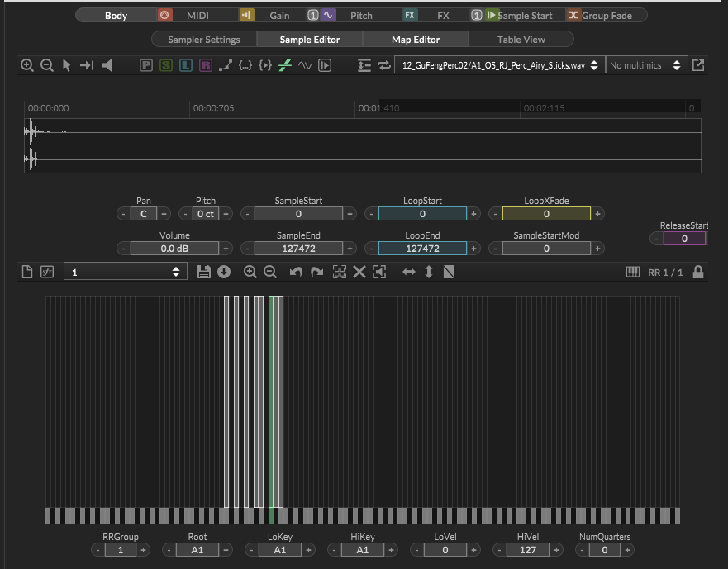Switch to the Sample Editor tab
Viewport: 728px width, 569px height.
(310, 40)
